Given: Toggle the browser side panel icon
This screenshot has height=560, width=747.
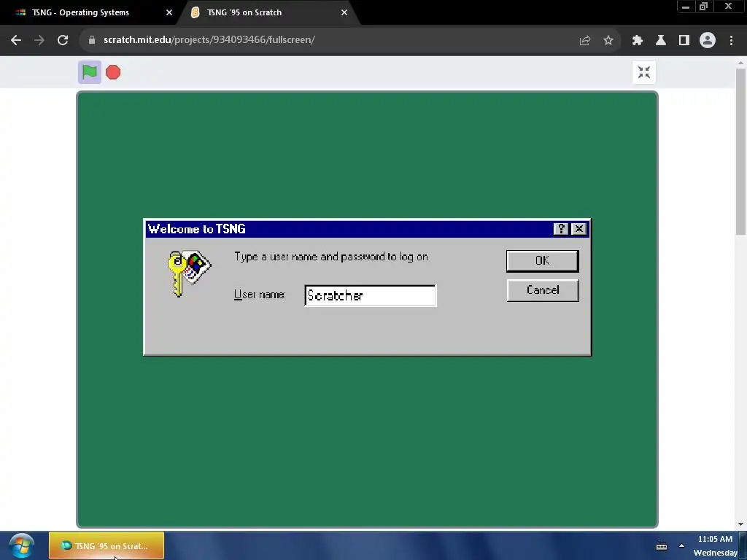Looking at the screenshot, I should point(684,41).
